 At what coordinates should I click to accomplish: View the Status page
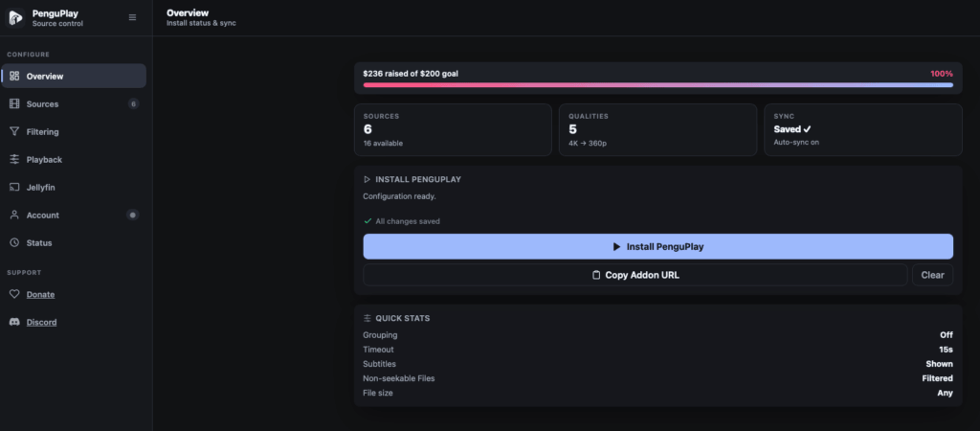point(74,242)
